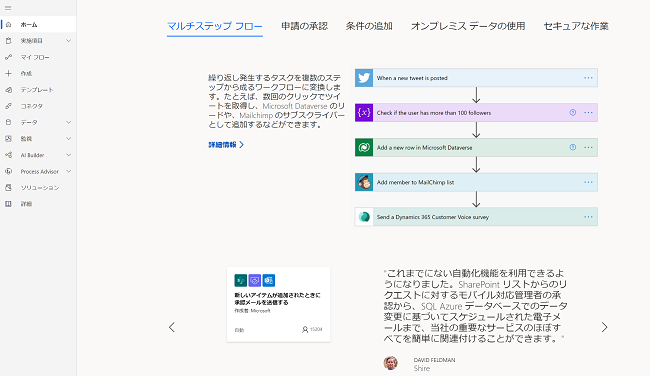
Task: Open the オンプレミス データの使用 tab
Action: tap(468, 26)
